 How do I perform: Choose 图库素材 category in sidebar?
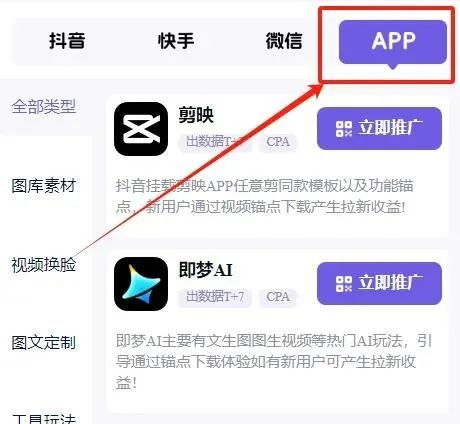(x=44, y=186)
